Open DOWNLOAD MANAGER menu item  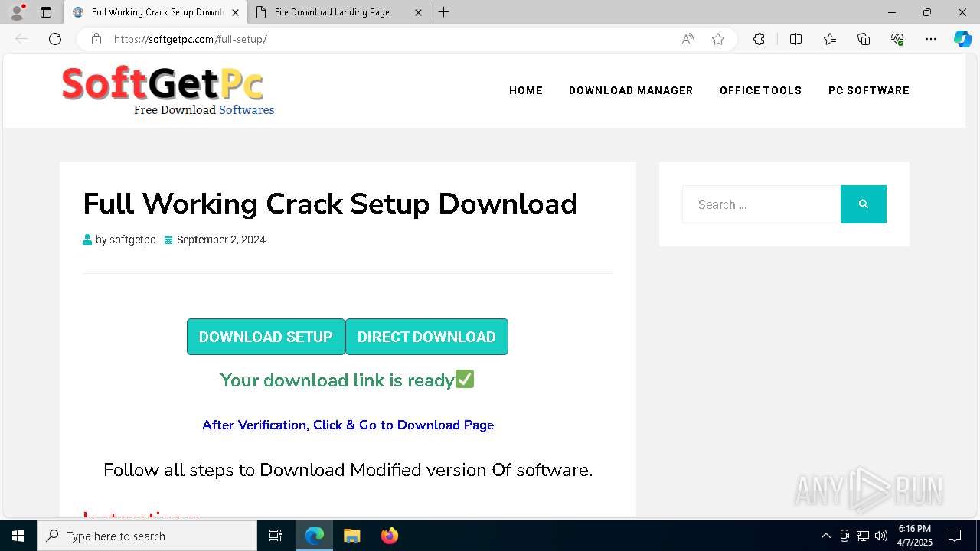[x=631, y=90]
